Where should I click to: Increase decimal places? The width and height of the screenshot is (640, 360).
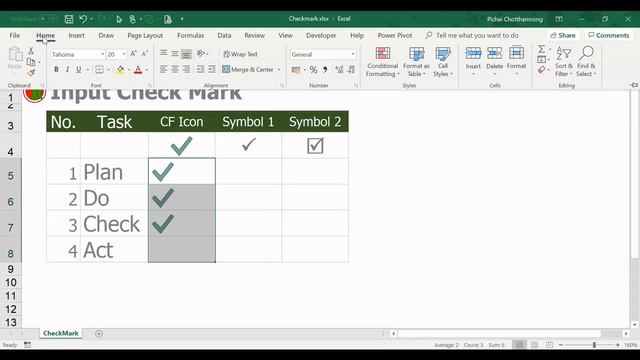[339, 70]
